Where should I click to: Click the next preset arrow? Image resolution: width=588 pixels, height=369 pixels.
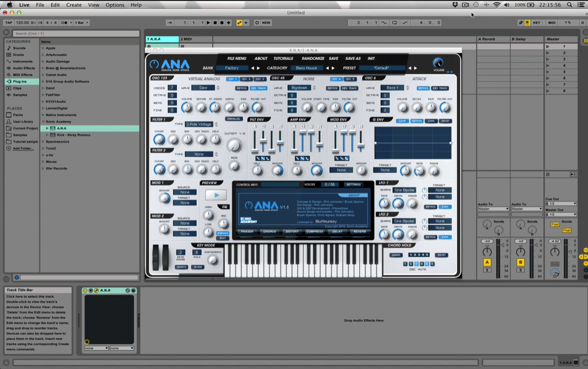pos(416,68)
